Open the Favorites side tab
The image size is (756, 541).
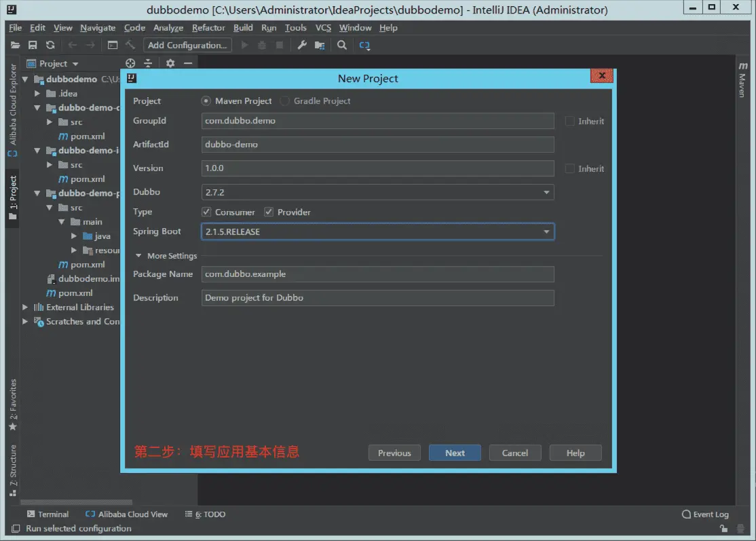pyautogui.click(x=12, y=405)
